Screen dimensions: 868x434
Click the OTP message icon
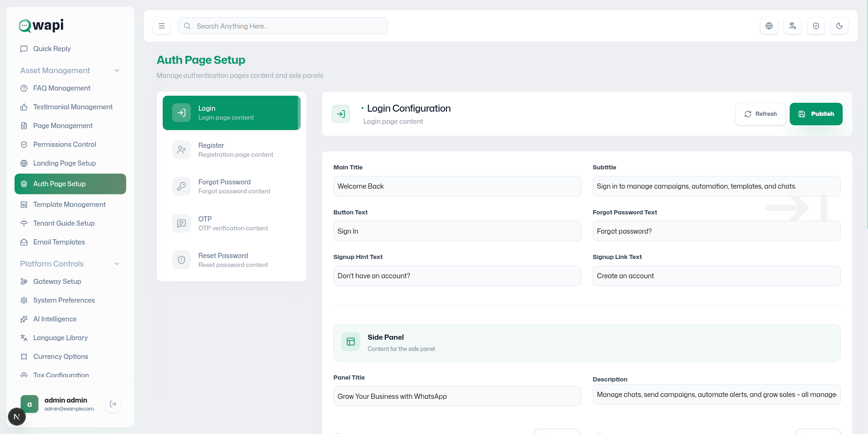coord(181,223)
